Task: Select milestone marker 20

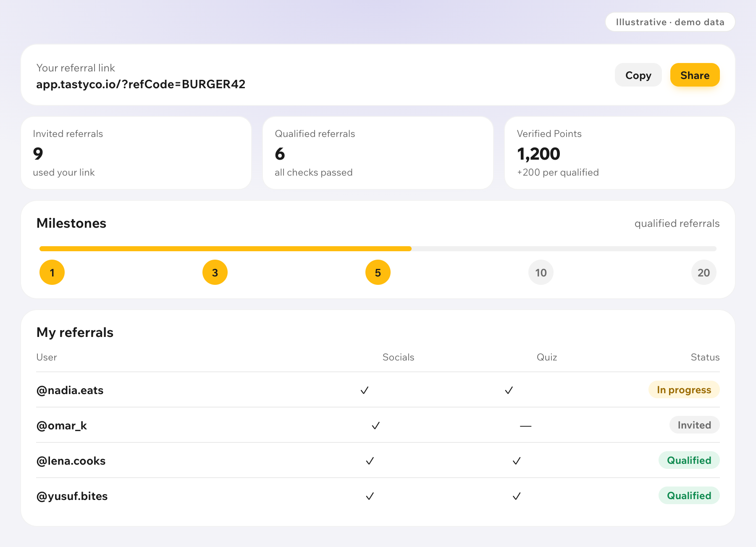Action: click(x=704, y=272)
